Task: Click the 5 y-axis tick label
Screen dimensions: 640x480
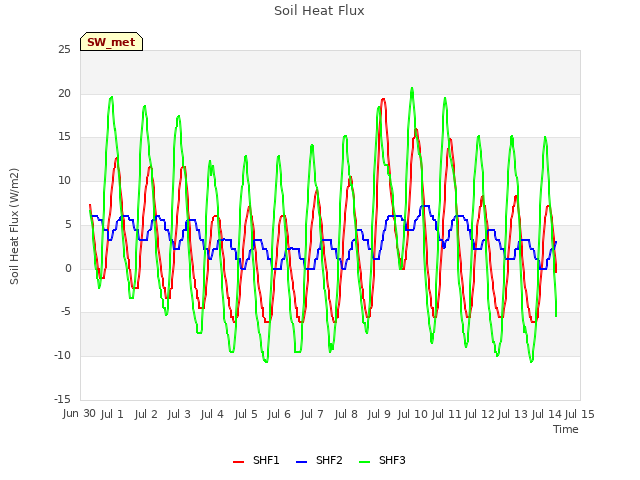Action: (68, 224)
